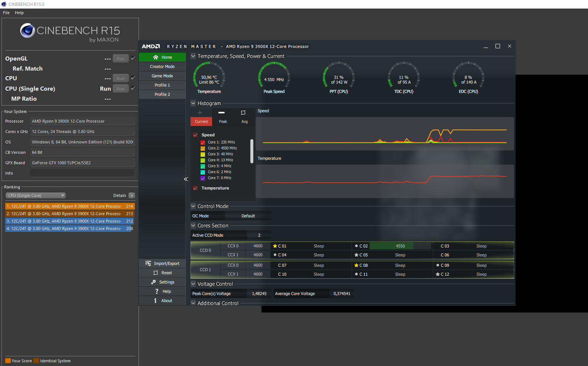
Task: Open the CPU (Single Core) ranking dropdown
Action: (36, 195)
